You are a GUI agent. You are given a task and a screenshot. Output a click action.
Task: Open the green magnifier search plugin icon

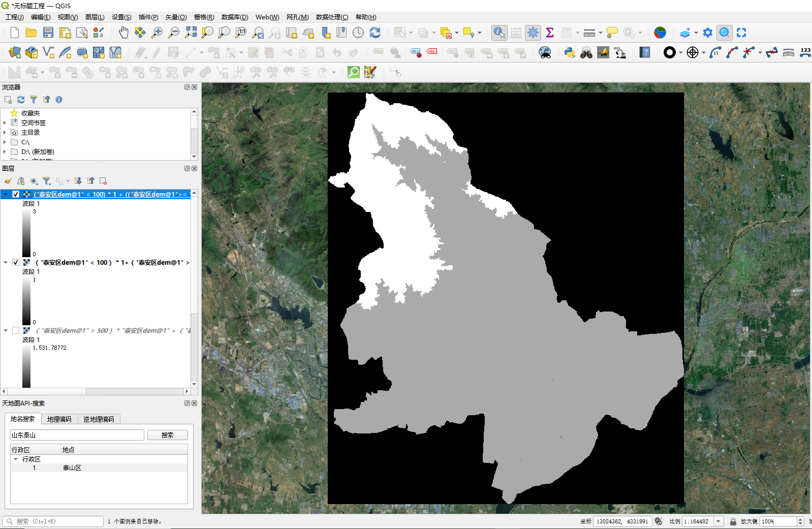pyautogui.click(x=354, y=72)
